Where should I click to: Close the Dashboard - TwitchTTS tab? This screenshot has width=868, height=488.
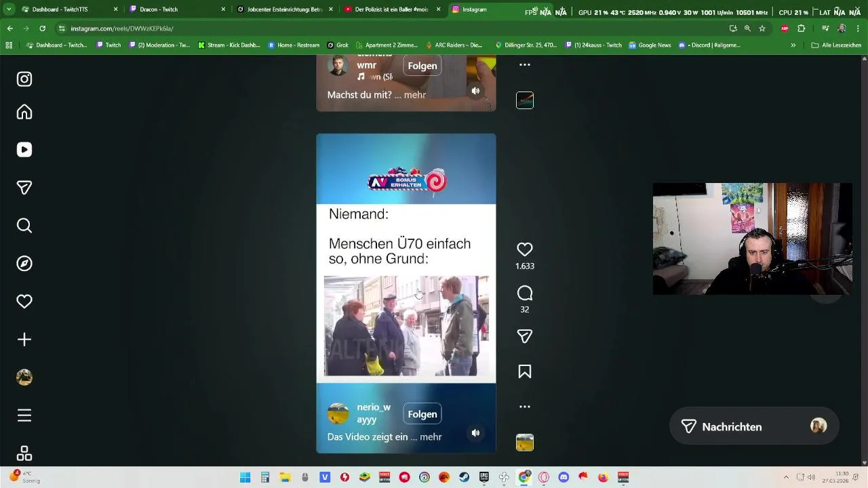[x=115, y=9]
